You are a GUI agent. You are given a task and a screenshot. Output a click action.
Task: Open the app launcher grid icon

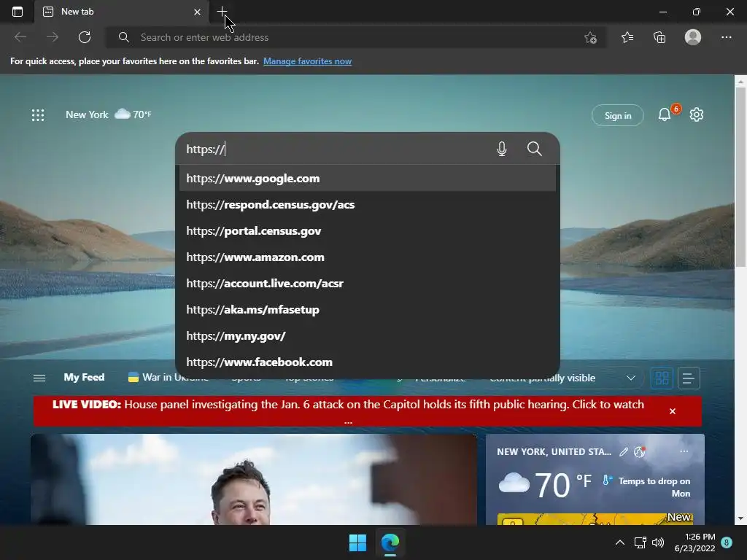pos(38,114)
